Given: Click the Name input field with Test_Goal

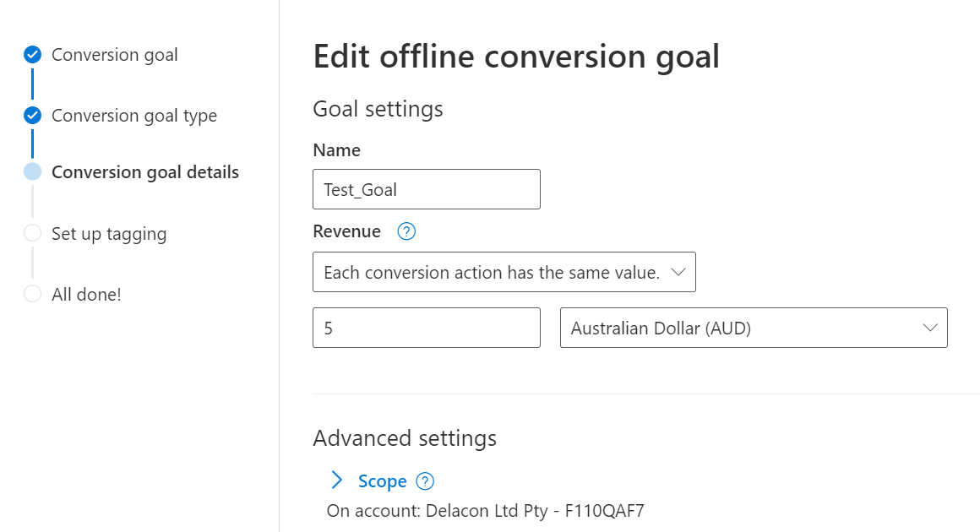Looking at the screenshot, I should (427, 189).
